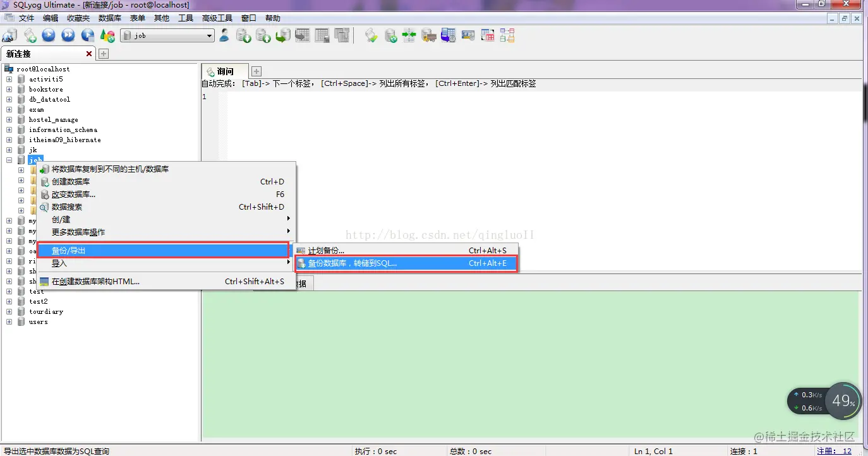
Task: Expand the exam database node
Action: 9,109
